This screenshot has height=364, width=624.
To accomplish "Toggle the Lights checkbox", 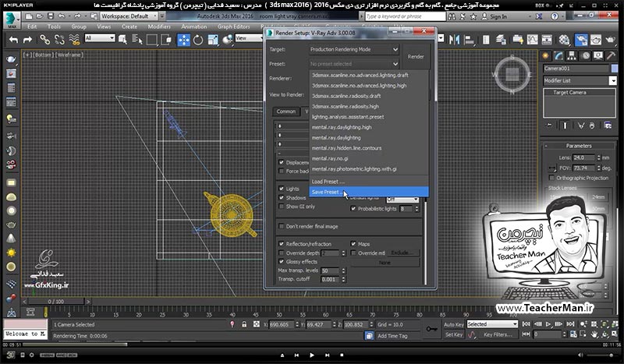I will point(282,189).
